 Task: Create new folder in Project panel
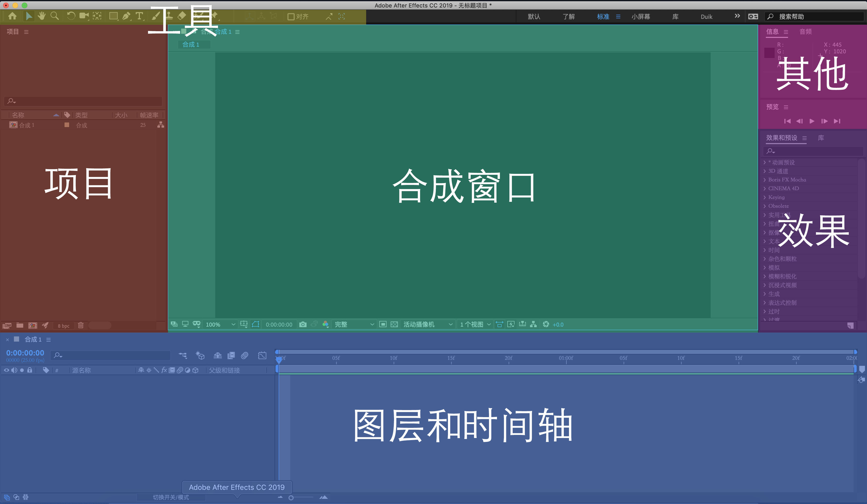coord(20,325)
